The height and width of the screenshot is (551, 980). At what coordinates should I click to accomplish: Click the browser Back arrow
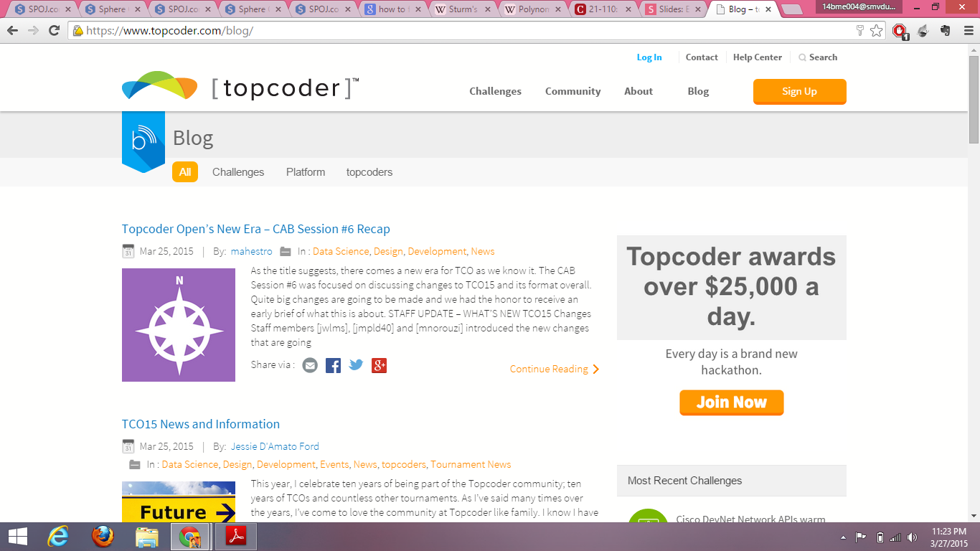click(x=12, y=31)
